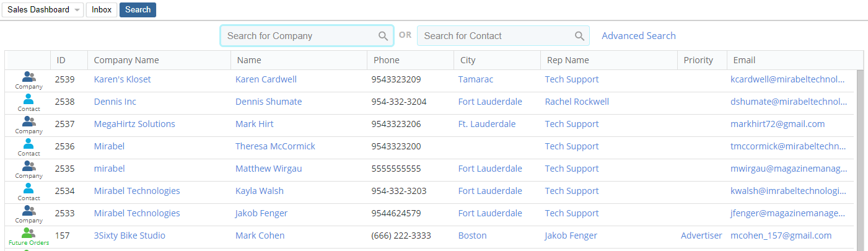
Task: Click the Future Orders icon for 3Sixty Bike Studio
Action: (28, 234)
